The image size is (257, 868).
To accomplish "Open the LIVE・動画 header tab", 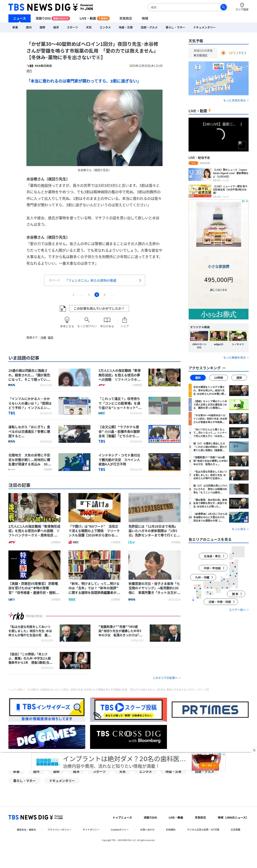I will pos(94,18).
